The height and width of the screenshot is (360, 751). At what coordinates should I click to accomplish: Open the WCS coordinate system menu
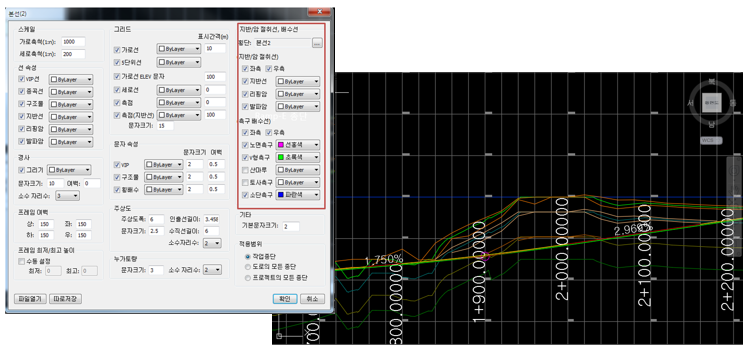(x=711, y=140)
